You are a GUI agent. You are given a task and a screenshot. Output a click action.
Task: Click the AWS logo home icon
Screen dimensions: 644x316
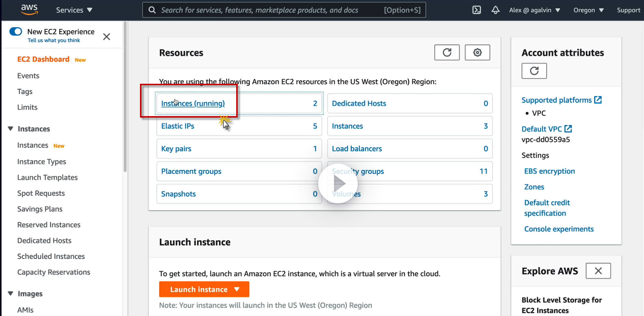29,10
